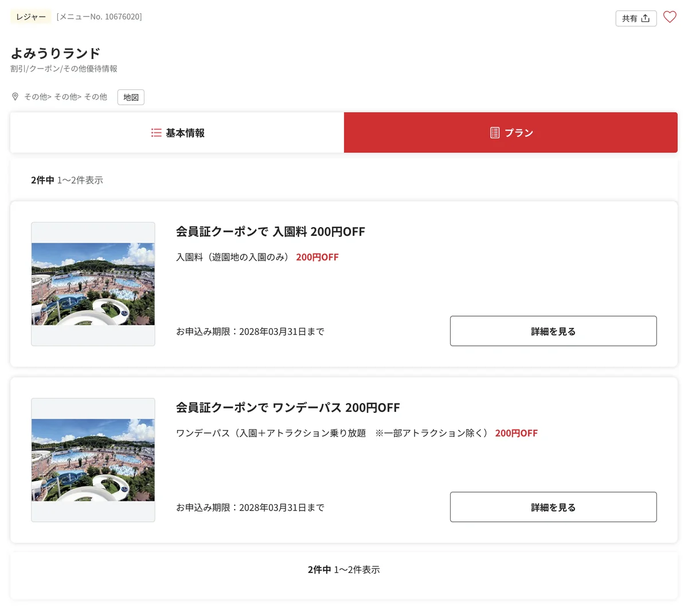Click 詳細を見る for the ワンデーパス coupon
Screen dimensions: 688x616
553,507
